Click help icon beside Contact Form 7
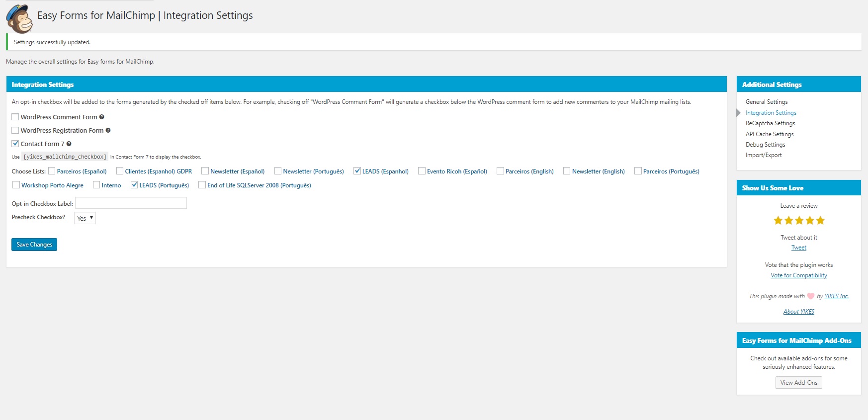 (x=69, y=144)
